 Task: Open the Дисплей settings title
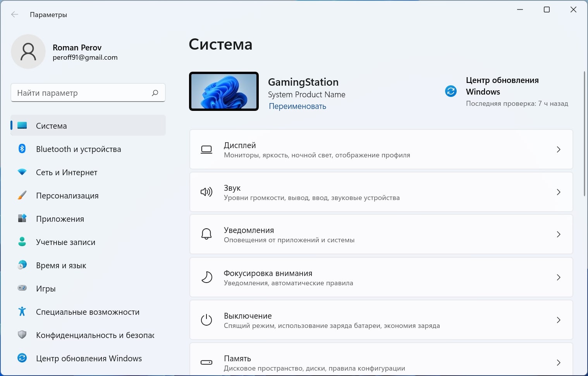pyautogui.click(x=240, y=145)
